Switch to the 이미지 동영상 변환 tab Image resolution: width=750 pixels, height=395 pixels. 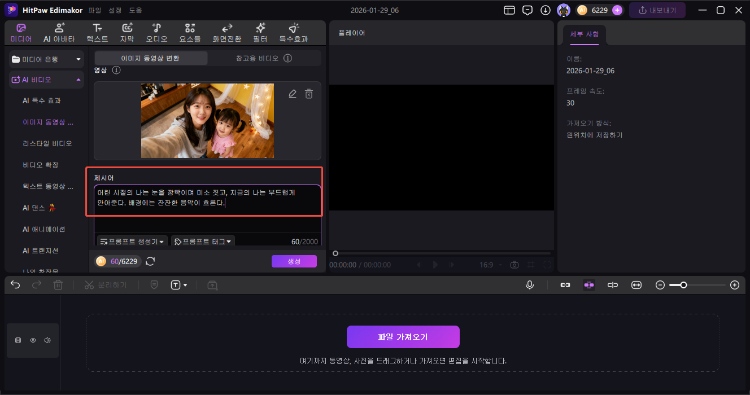point(151,58)
